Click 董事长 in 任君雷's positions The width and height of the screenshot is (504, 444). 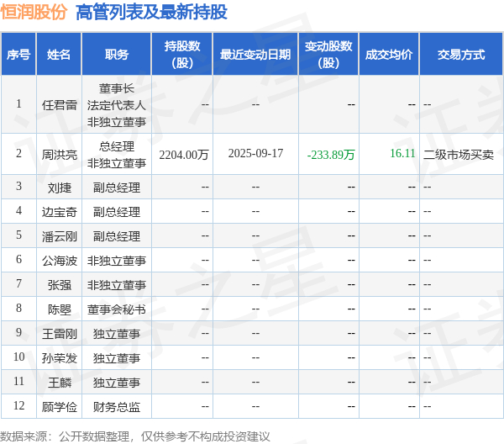(x=117, y=88)
